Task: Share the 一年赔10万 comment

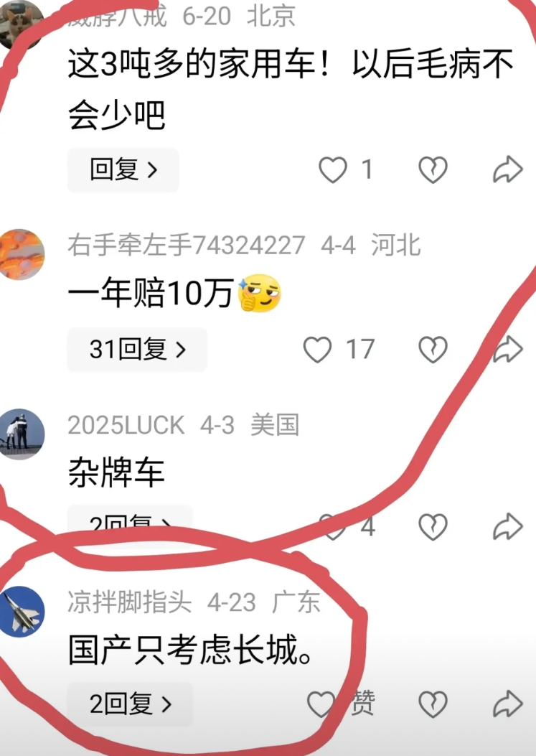Action: pos(508,349)
